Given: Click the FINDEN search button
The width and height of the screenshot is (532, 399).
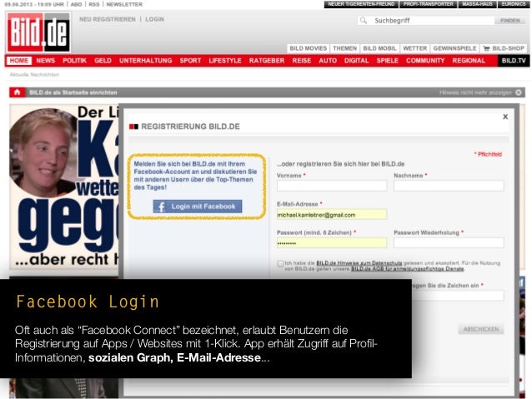Looking at the screenshot, I should (x=510, y=20).
